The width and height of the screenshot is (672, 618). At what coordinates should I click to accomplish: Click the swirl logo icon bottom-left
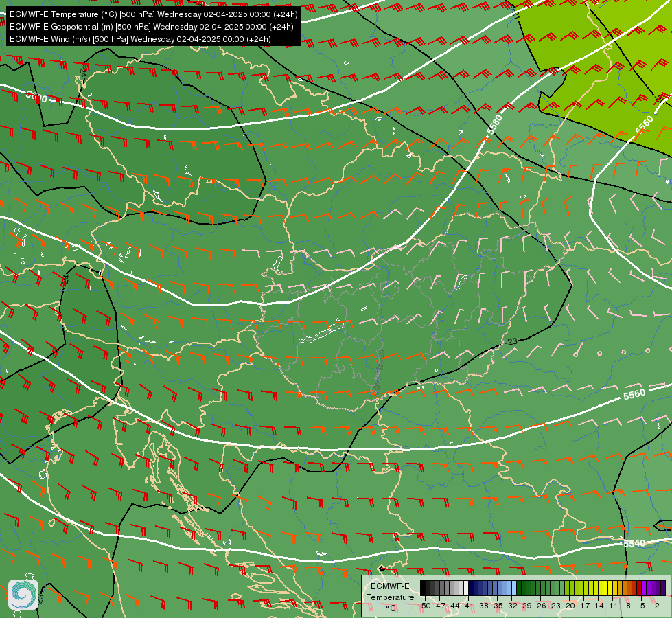(x=23, y=595)
